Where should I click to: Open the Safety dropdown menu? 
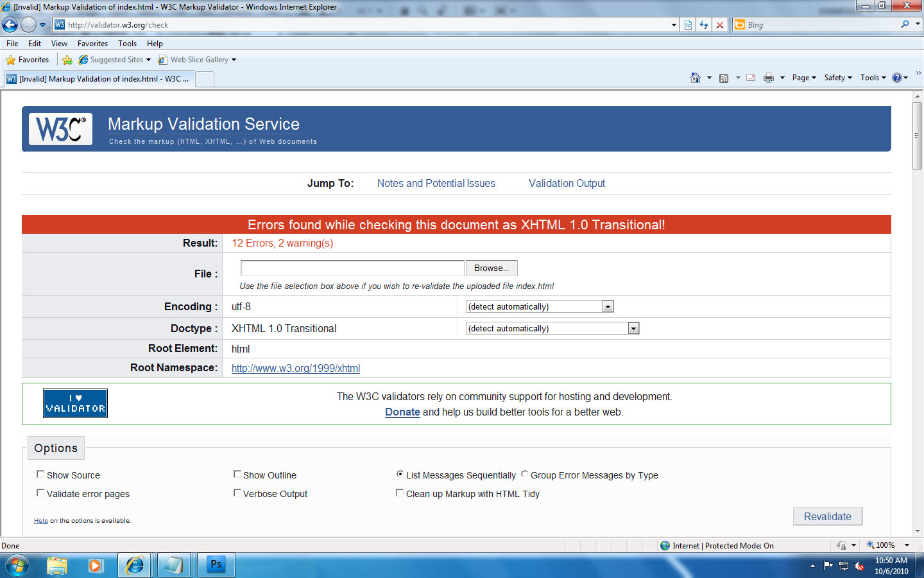tap(837, 78)
